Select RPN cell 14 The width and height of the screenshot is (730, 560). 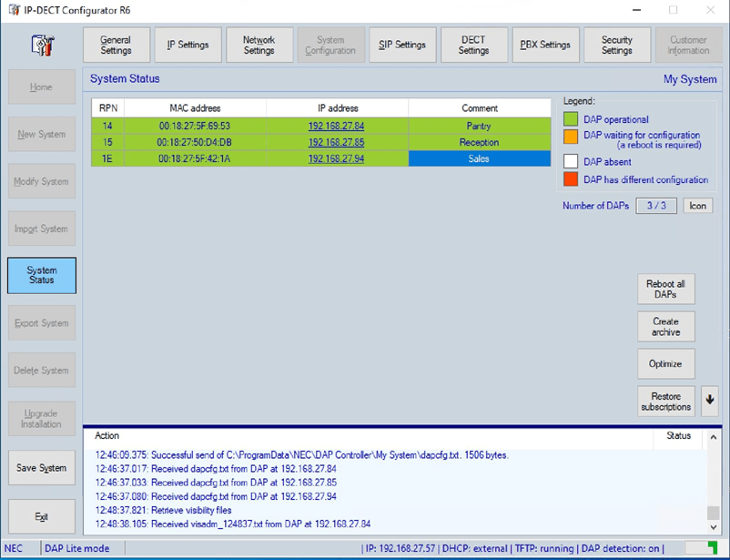click(108, 126)
